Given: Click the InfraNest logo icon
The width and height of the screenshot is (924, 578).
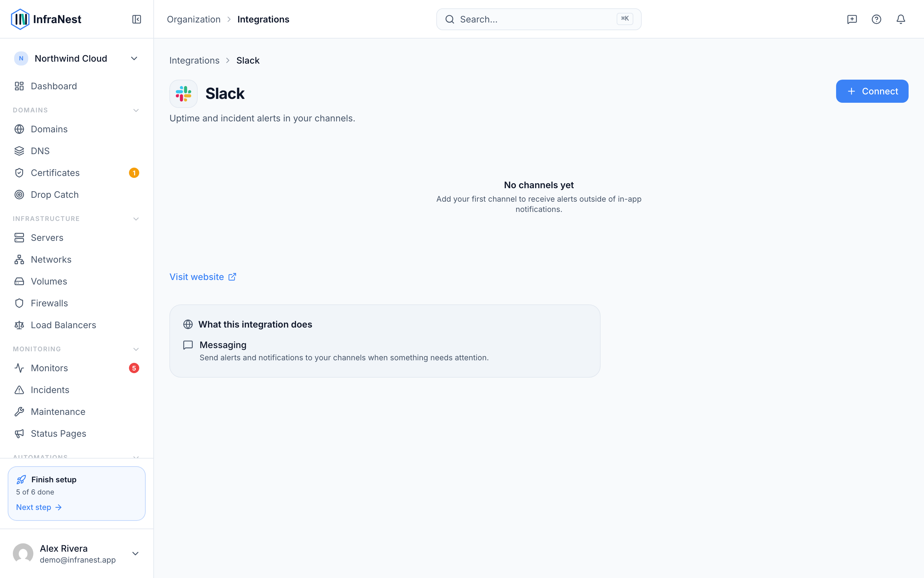Looking at the screenshot, I should [x=20, y=19].
